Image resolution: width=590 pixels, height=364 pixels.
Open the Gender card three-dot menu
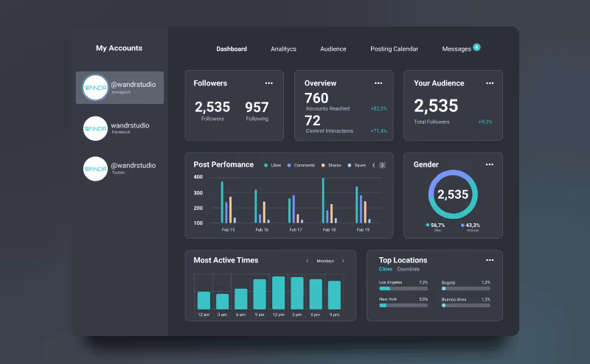pyautogui.click(x=489, y=164)
